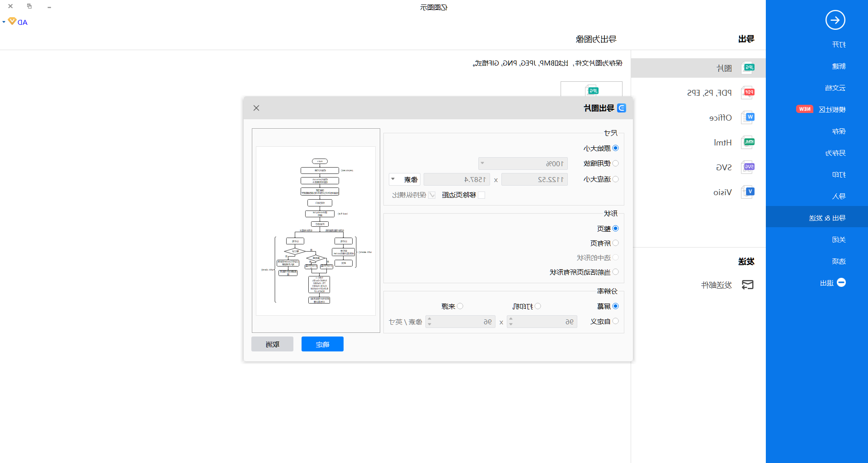Select the Office Word export icon
Viewport: 868px width, 463px height.
coord(748,117)
